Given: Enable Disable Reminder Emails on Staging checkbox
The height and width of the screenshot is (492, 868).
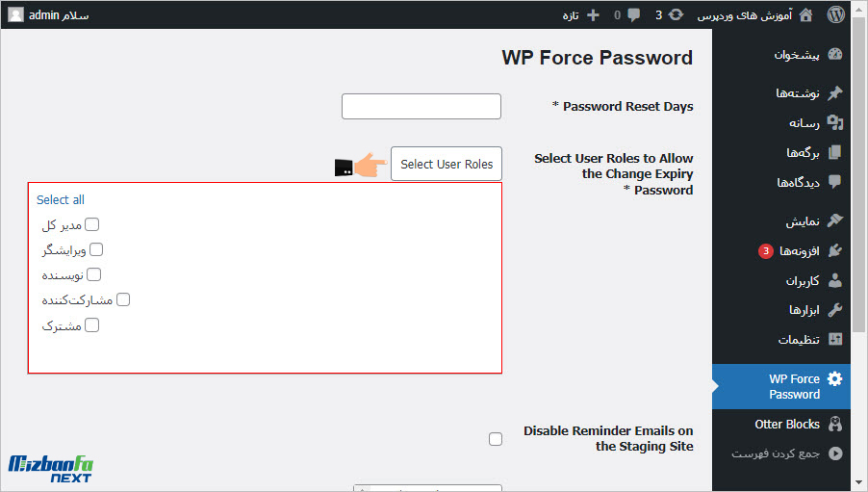Looking at the screenshot, I should [496, 439].
